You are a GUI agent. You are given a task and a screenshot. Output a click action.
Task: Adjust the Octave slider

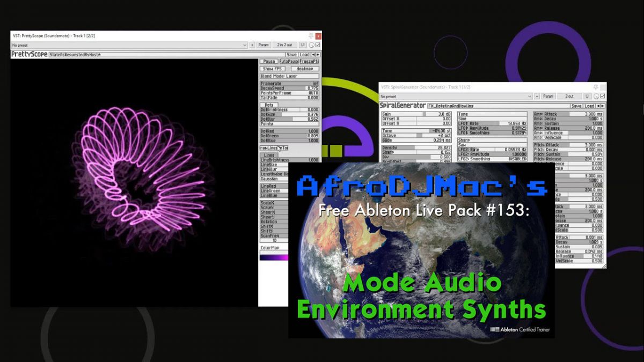pos(416,136)
